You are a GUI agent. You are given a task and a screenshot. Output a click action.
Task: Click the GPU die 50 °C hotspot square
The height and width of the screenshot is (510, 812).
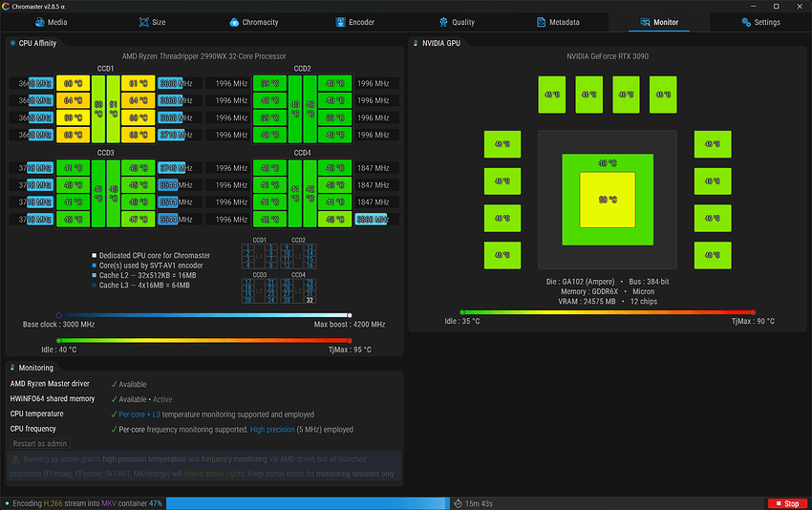608,200
